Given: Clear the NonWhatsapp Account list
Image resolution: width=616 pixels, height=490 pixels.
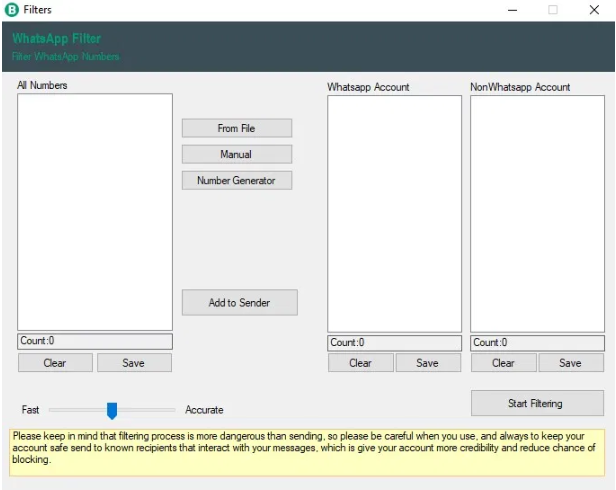Looking at the screenshot, I should (504, 363).
